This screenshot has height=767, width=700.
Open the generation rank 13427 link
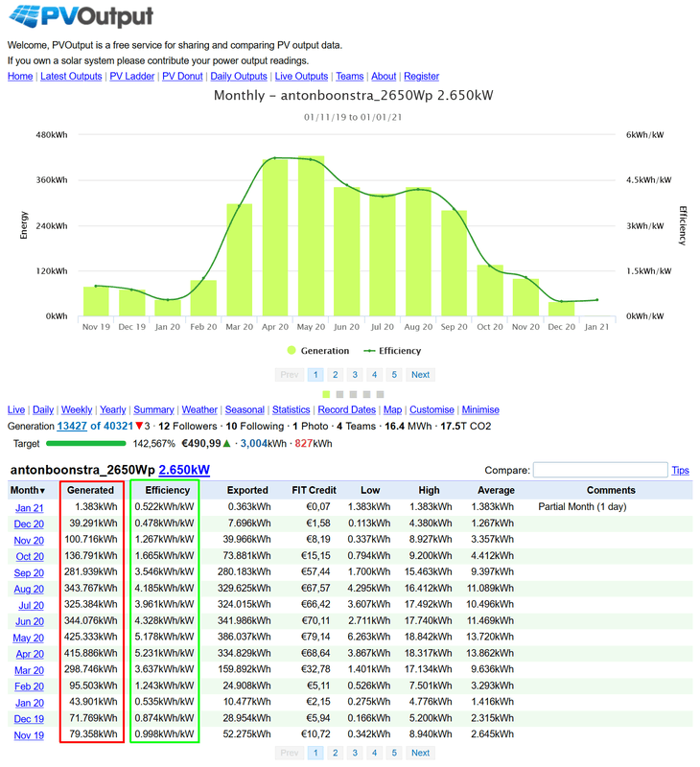pos(72,426)
